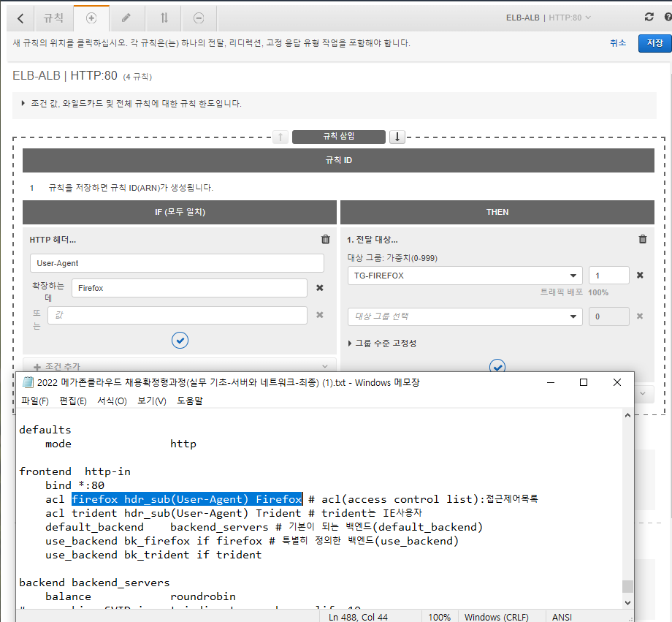Click the 규칙 ID header bar

338,160
